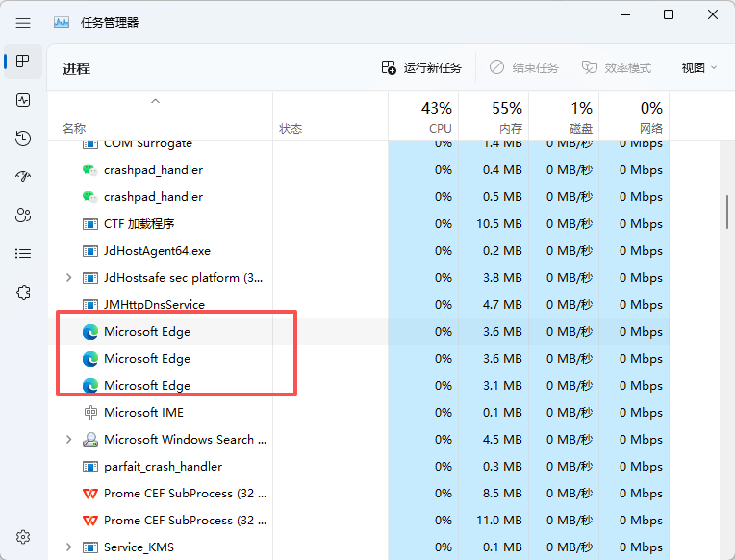Click the first crashpad_handler WeChat icon
The image size is (735, 560).
coord(90,169)
